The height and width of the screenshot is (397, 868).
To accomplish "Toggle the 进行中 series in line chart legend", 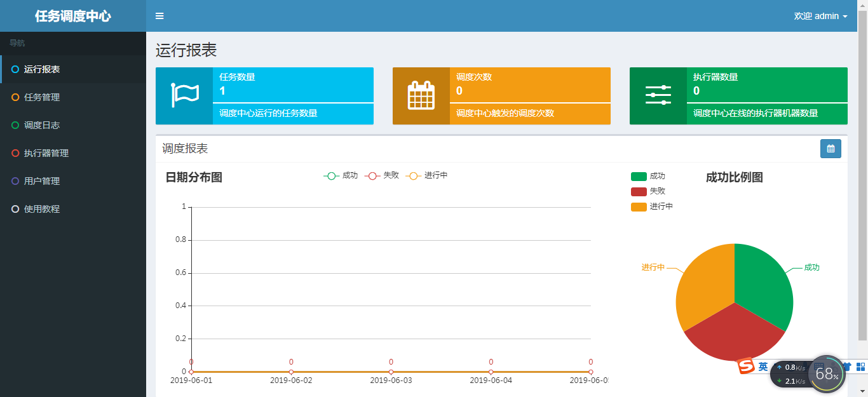I will 427,176.
